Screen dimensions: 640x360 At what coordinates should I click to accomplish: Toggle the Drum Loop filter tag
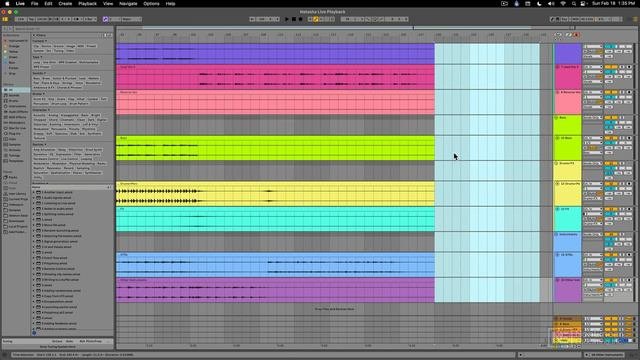(59, 104)
